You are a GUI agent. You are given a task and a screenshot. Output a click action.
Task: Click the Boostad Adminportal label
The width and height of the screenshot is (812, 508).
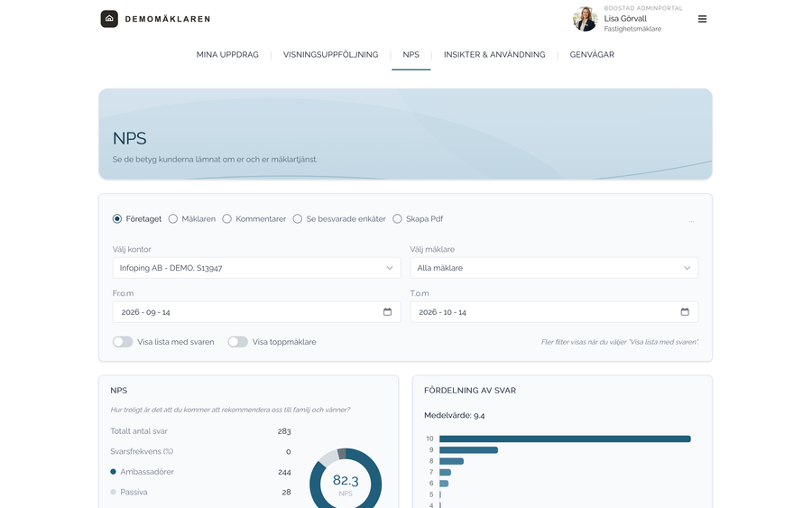coord(643,8)
